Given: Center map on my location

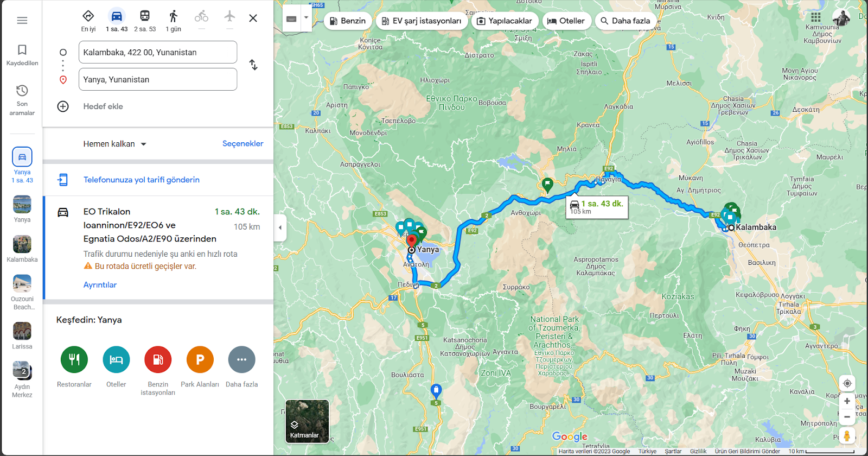Looking at the screenshot, I should (x=847, y=383).
